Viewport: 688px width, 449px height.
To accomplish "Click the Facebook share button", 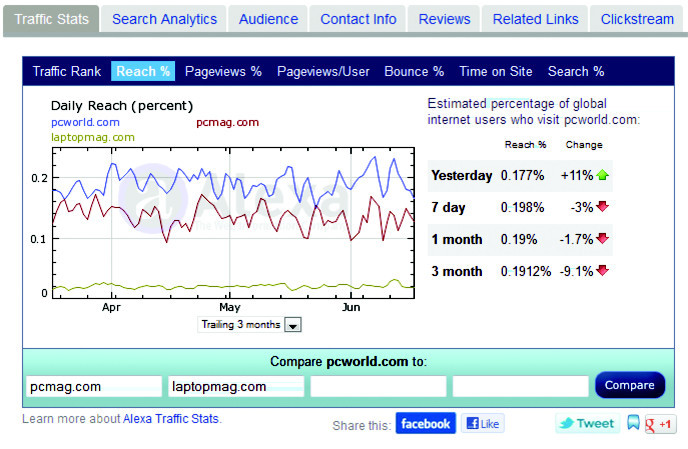I will [x=425, y=423].
